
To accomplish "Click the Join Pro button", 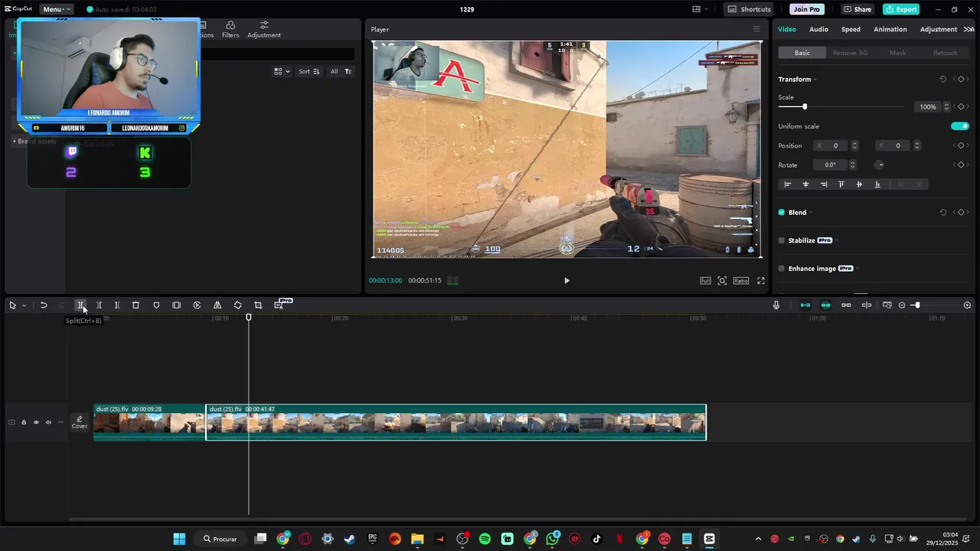I will 807,9.
